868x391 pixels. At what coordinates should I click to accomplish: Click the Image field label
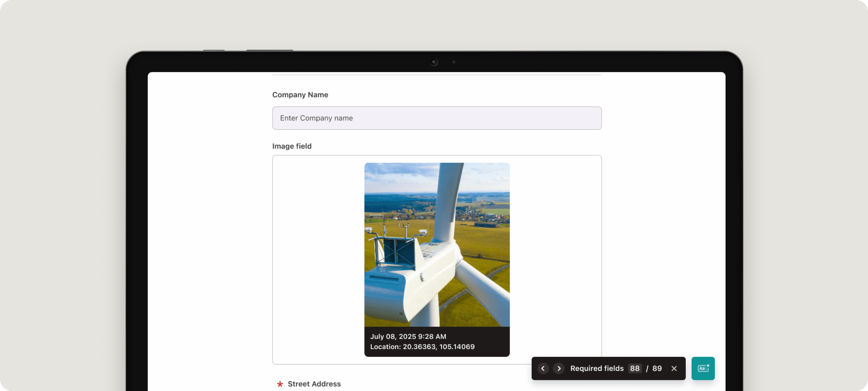(292, 146)
